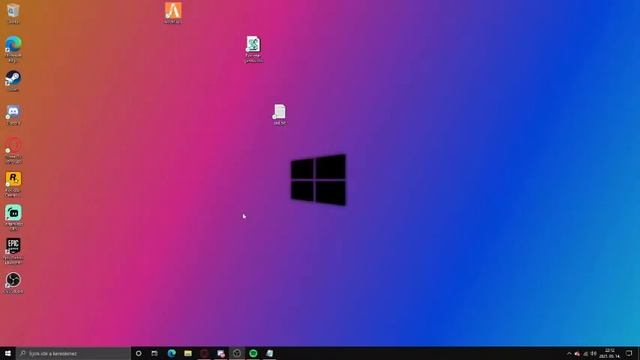Open Task View from the taskbar
640x360 pixels.
(x=154, y=353)
